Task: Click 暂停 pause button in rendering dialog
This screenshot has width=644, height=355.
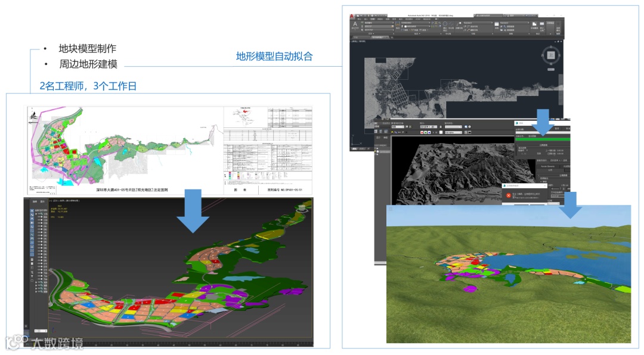Action: click(557, 129)
